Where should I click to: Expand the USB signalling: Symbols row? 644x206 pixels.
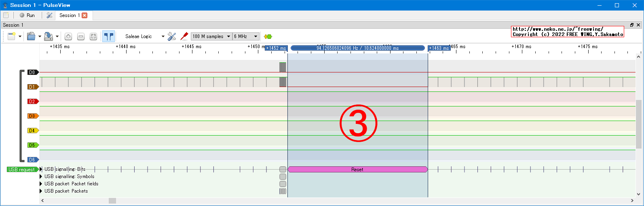coord(41,176)
